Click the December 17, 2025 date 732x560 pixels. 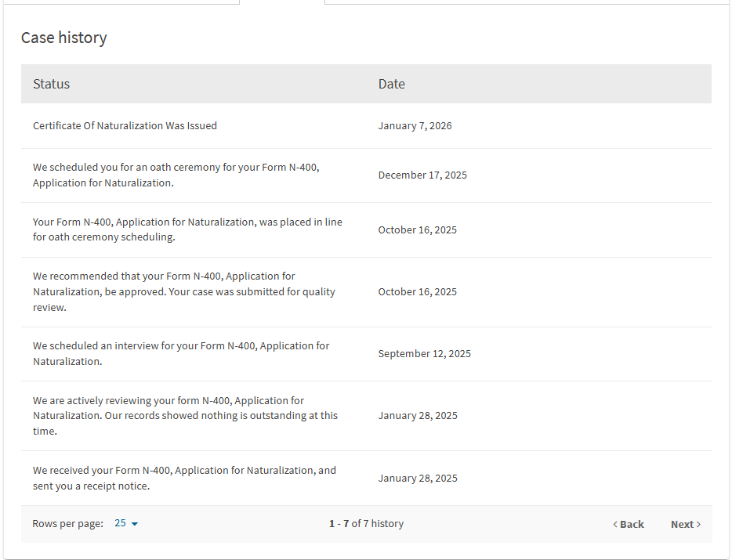[422, 175]
